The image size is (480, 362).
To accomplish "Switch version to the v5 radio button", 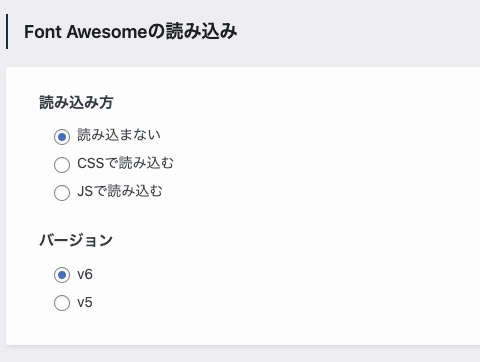I will tap(62, 303).
